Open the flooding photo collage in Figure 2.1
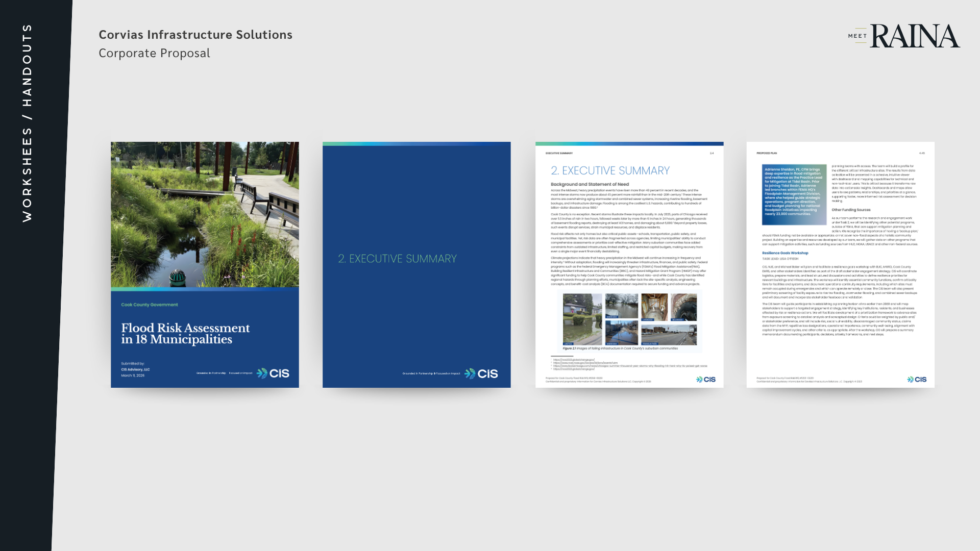This screenshot has width=980, height=551. [630, 319]
